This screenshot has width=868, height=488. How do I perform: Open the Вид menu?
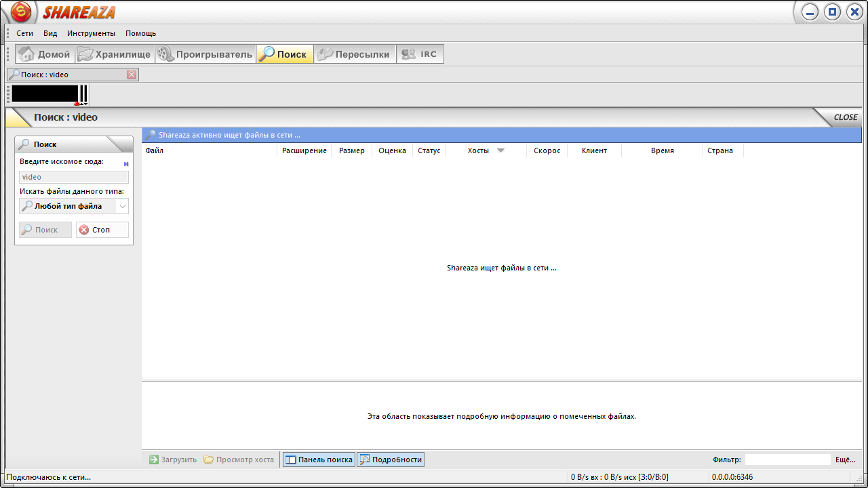point(50,33)
